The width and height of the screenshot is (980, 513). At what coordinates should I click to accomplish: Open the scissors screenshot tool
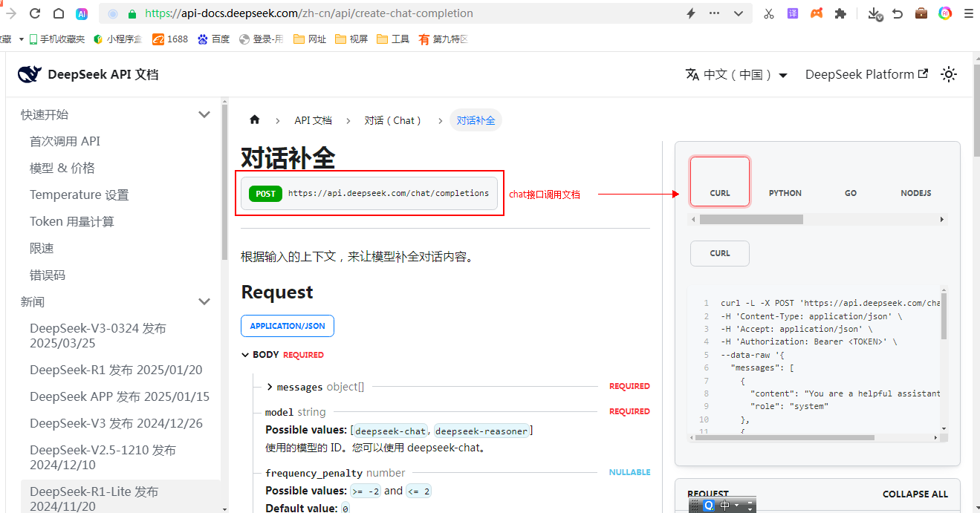click(769, 13)
